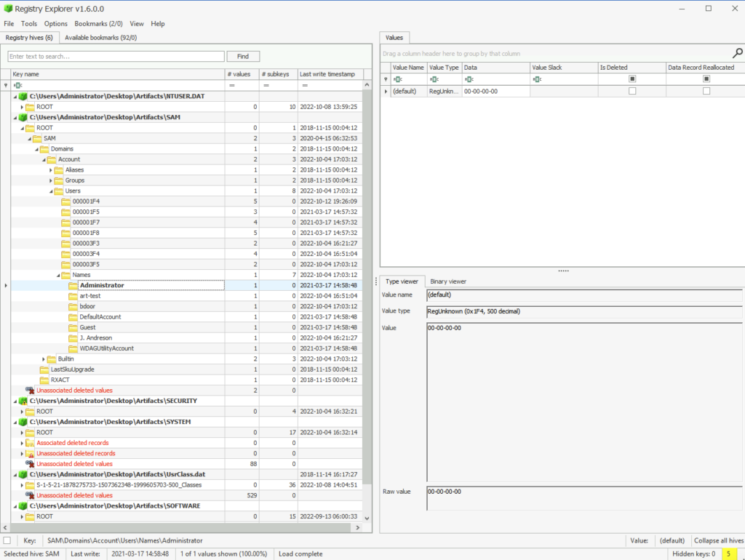
Task: Click the NTUSER.DAT hive cube icon
Action: click(23, 96)
